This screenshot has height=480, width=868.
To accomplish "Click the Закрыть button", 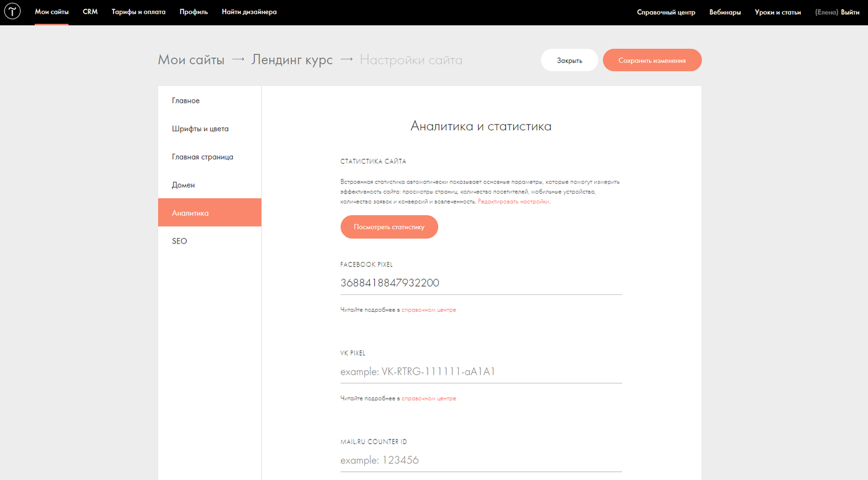I will point(569,60).
